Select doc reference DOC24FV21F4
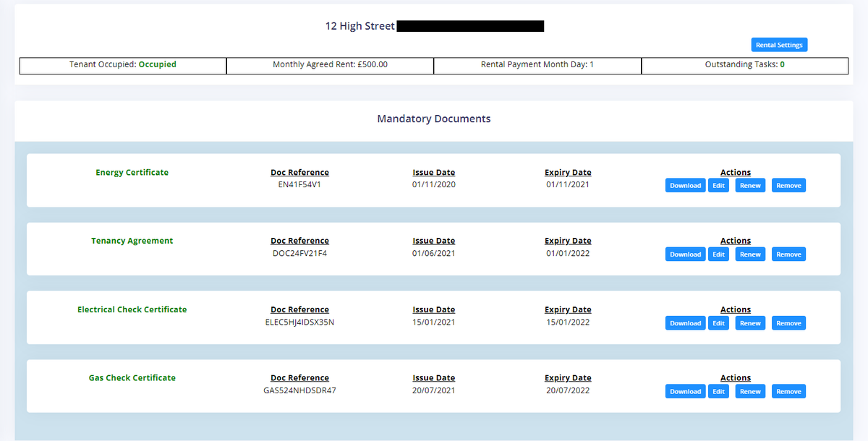The height and width of the screenshot is (441, 868). (299, 254)
